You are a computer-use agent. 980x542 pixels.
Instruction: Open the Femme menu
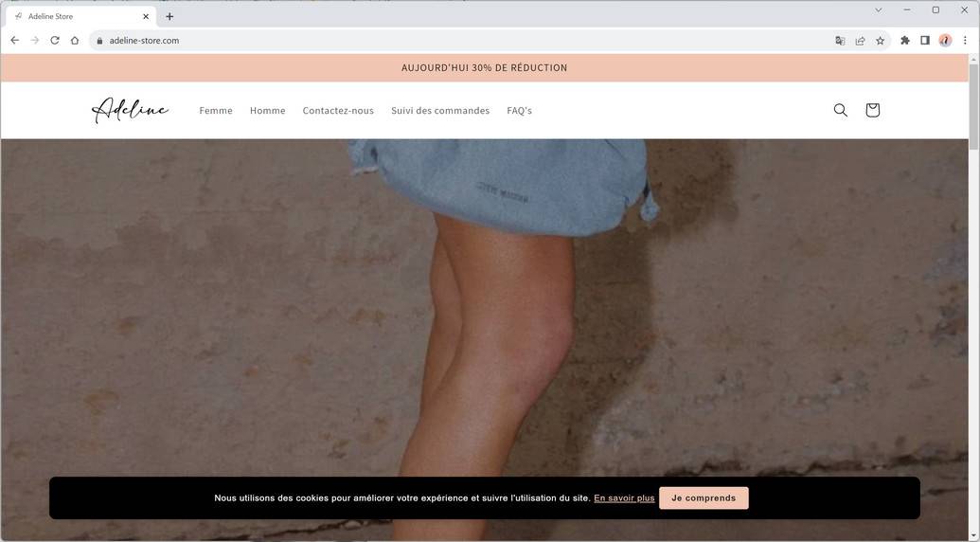tap(216, 111)
